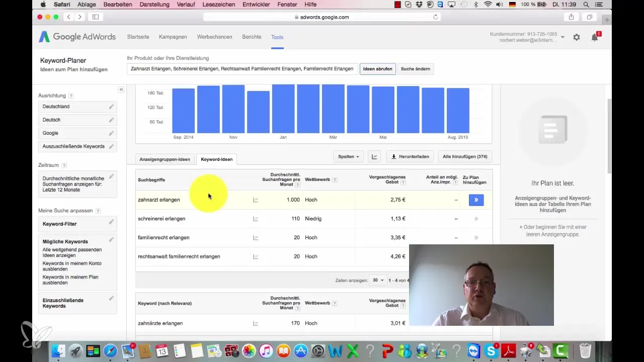This screenshot has width=644, height=362.
Task: Click Keywords in meinem Plan ausblenden
Action: point(70,280)
